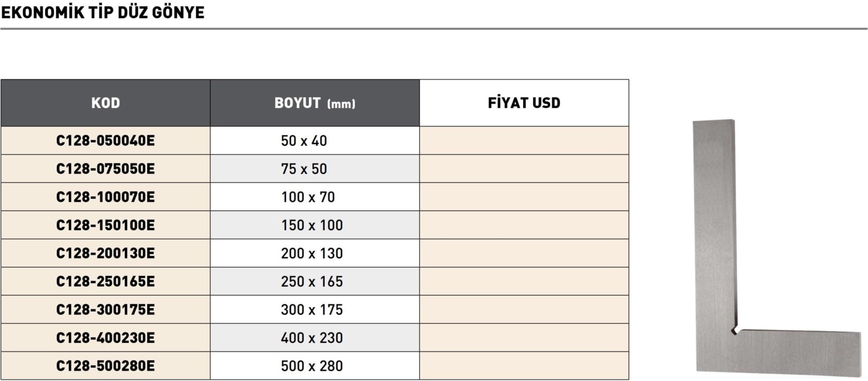
Task: Click the empty price cell for C128-200130E
Action: pyautogui.click(x=524, y=253)
